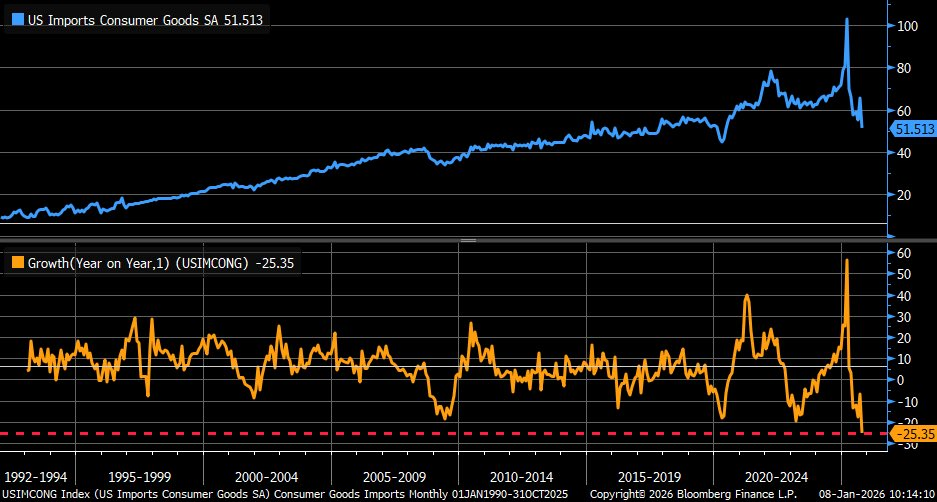The width and height of the screenshot is (937, 502).
Task: Click the USIMCONG Index description text in footer
Action: coord(284,495)
